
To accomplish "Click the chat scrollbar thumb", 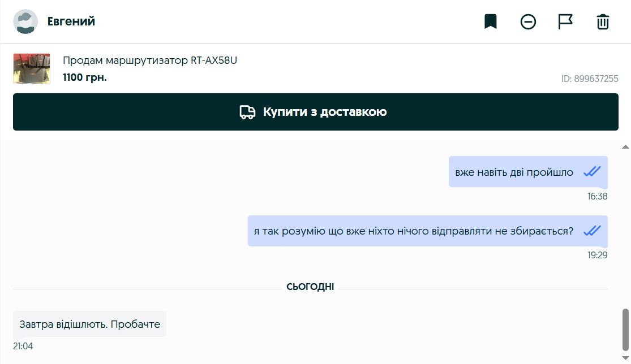I will pos(625,330).
